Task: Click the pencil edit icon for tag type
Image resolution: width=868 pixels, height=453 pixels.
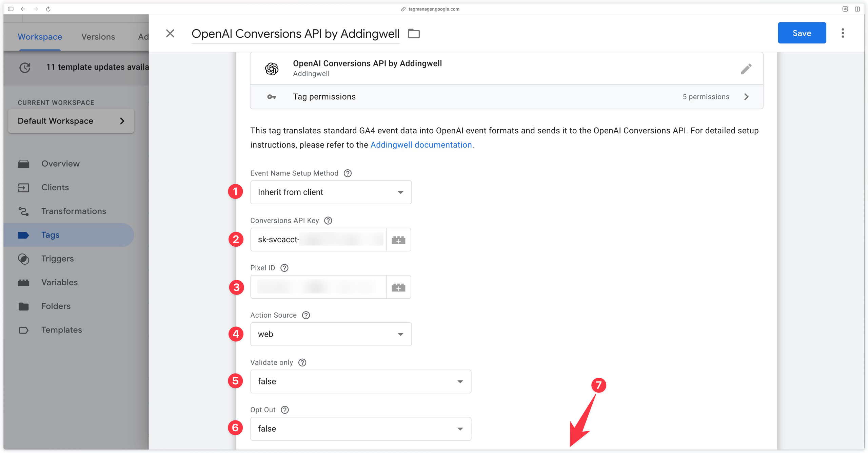Action: point(746,69)
